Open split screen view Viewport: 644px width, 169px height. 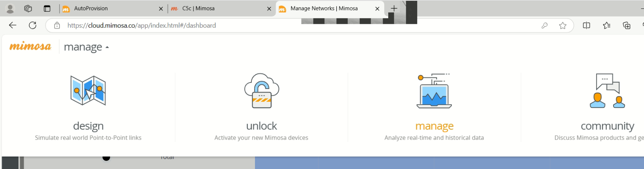point(587,25)
